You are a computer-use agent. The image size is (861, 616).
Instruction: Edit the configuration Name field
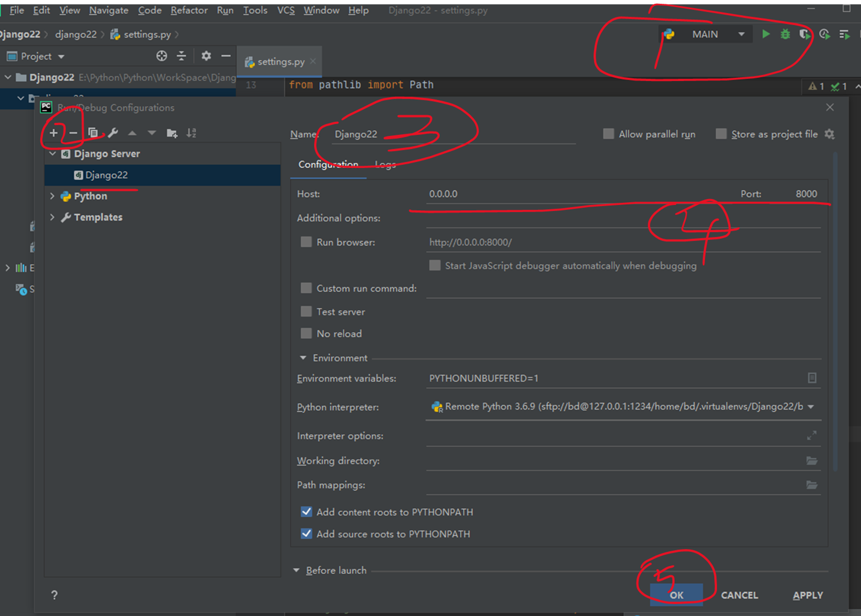[454, 134]
